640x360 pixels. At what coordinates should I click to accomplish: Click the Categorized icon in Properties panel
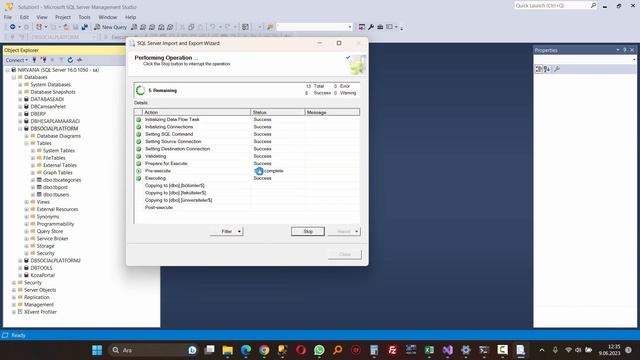539,69
